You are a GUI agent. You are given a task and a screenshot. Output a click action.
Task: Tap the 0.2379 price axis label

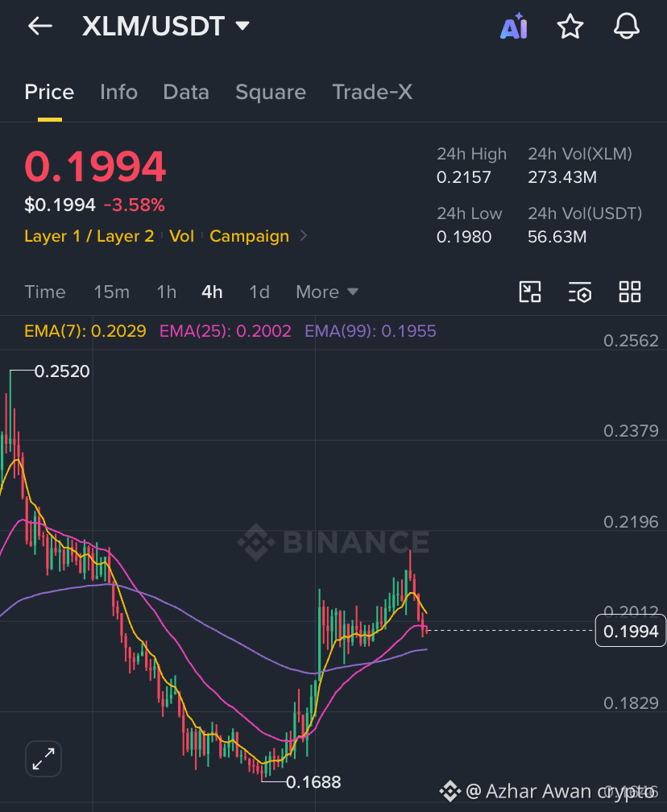coord(631,431)
